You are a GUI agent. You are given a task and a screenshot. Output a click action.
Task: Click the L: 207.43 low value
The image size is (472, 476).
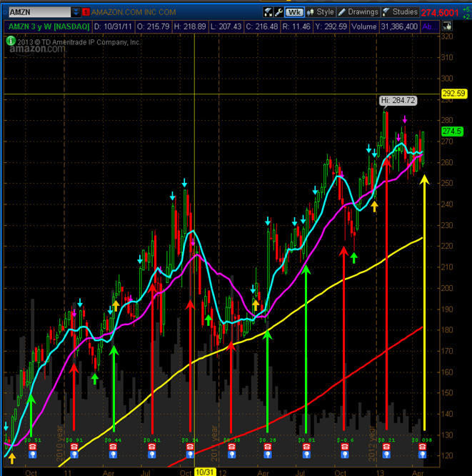[226, 26]
